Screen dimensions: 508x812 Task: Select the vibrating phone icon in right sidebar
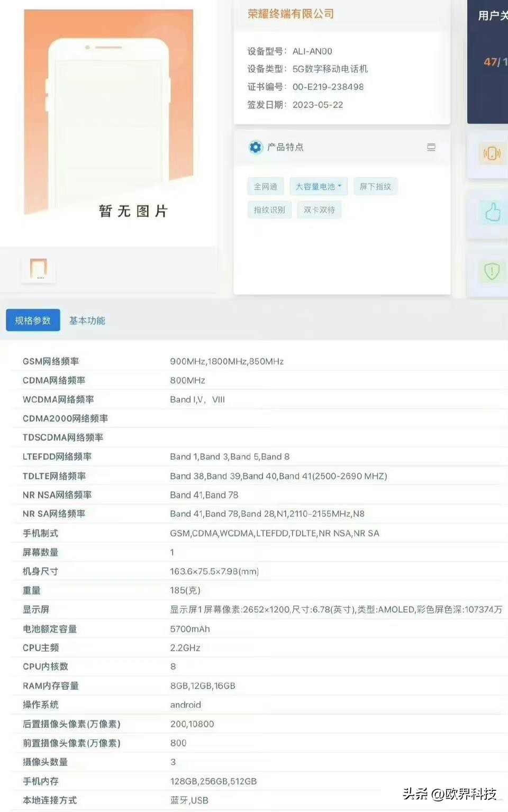pyautogui.click(x=492, y=154)
